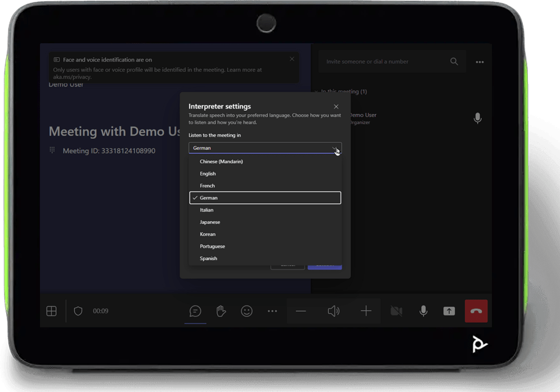560x392 pixels.
Task: Collapse the In this meeting list
Action: tap(319, 92)
